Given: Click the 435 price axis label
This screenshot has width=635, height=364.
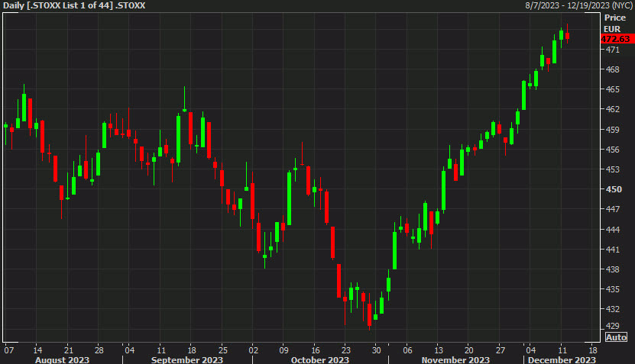Looking at the screenshot, I should click(612, 289).
